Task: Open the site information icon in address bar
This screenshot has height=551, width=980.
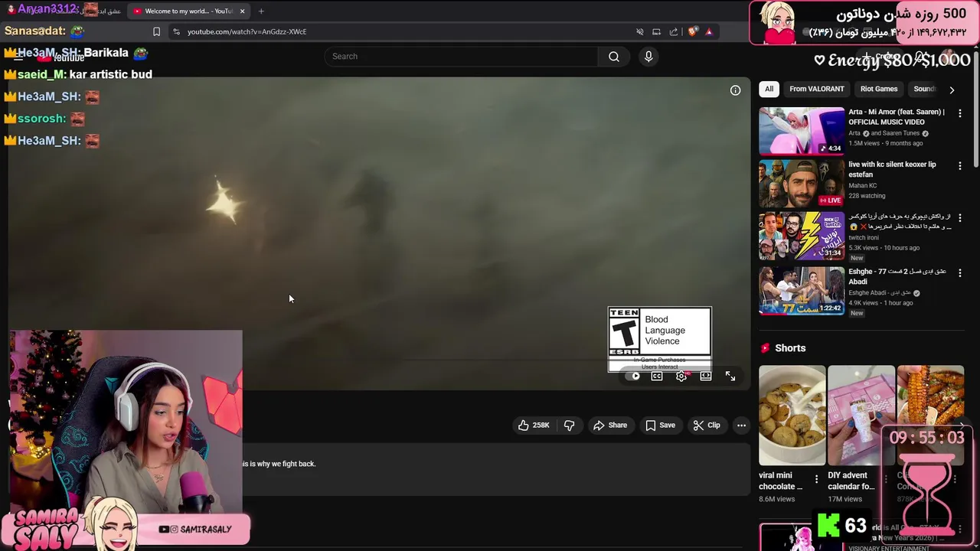Action: tap(176, 32)
